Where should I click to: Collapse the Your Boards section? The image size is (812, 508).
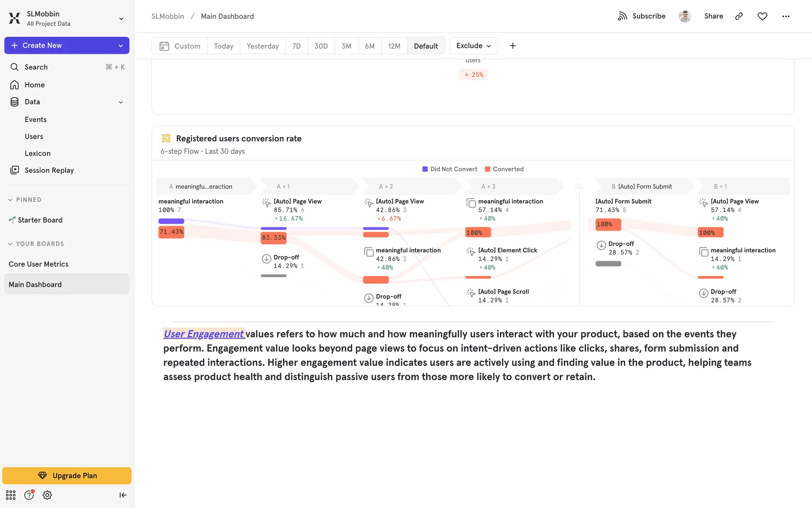pos(10,244)
